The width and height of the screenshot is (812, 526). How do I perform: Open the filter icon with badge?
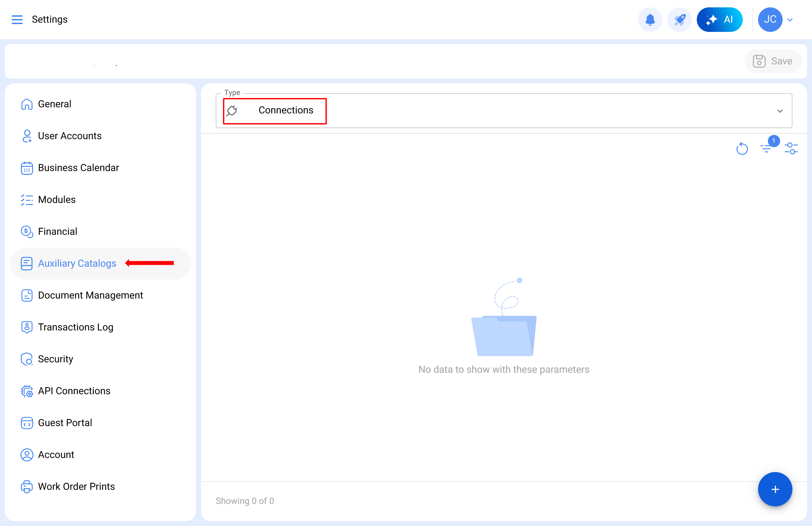(766, 148)
